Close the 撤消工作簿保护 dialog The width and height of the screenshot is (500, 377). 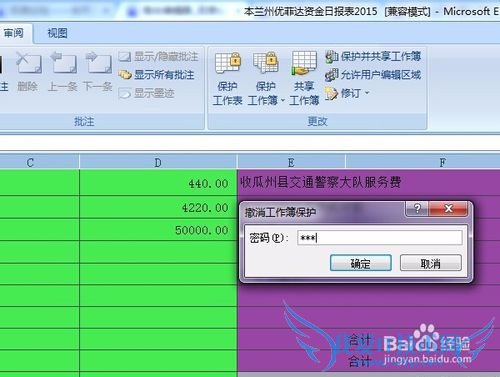pos(448,209)
